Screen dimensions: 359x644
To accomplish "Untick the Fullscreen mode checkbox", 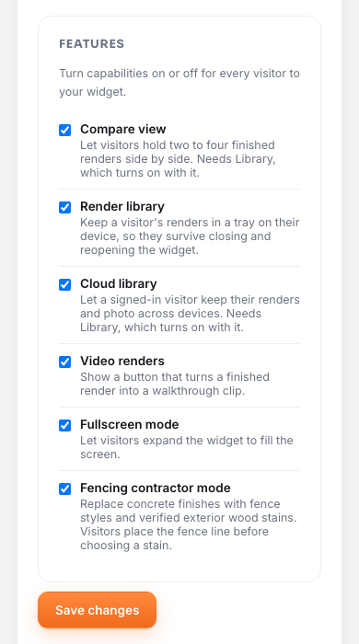I will (65, 425).
